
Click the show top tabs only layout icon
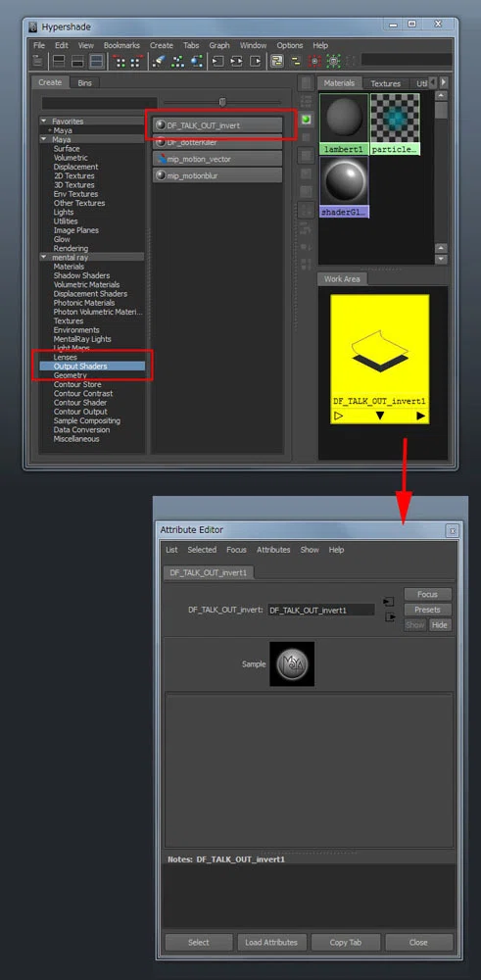click(x=59, y=61)
